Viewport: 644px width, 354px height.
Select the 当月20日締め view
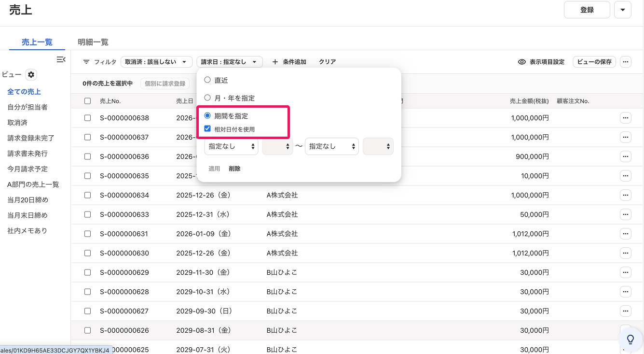tap(28, 200)
